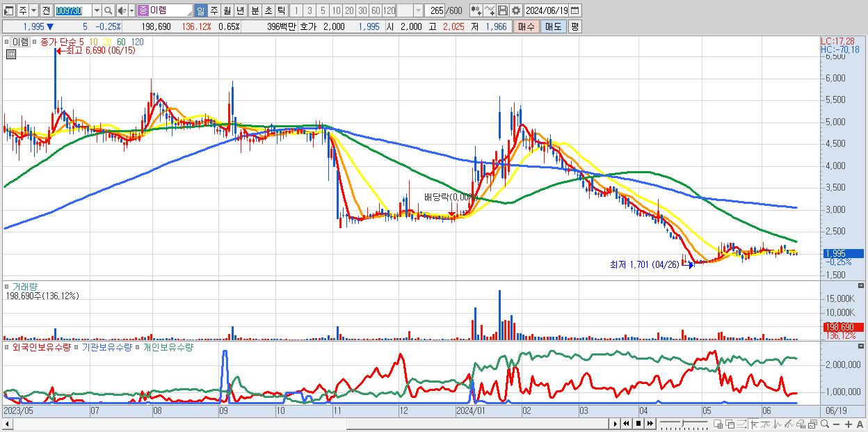The image size is (868, 432).
Task: Click the magnifier zoom icon in bottom toolbar
Action: (825, 424)
